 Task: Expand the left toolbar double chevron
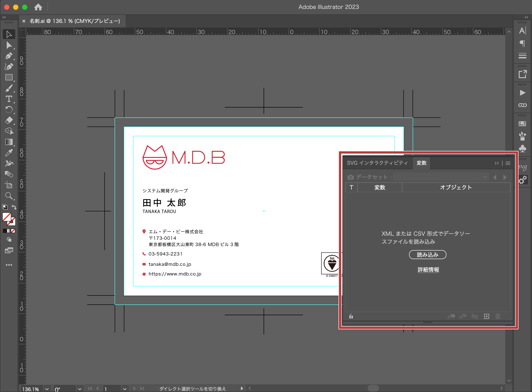(x=4, y=17)
